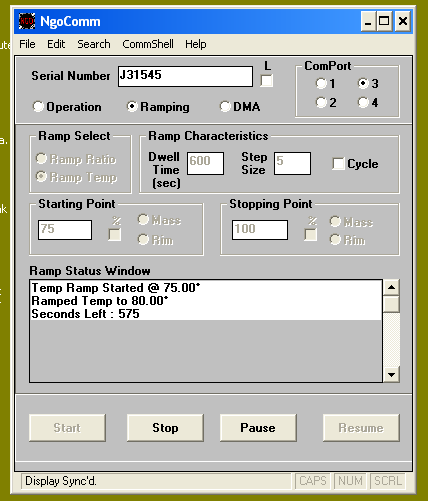Click the status window scroll up arrow

point(391,287)
